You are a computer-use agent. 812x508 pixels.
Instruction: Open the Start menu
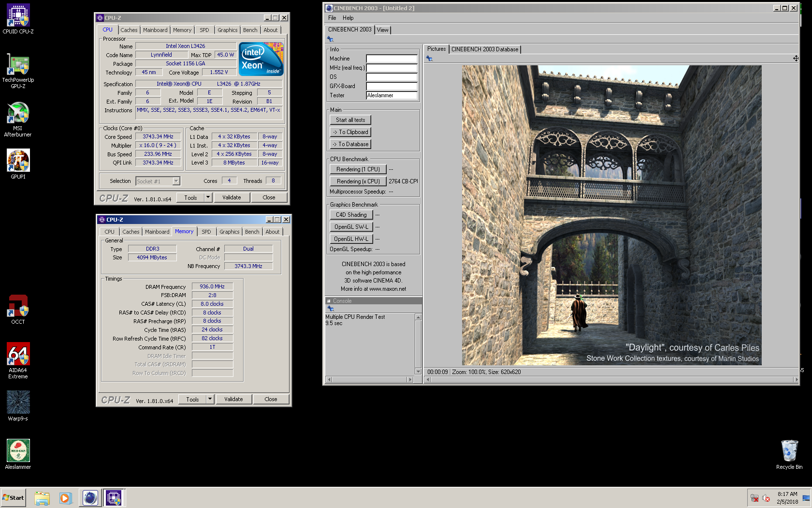[13, 498]
